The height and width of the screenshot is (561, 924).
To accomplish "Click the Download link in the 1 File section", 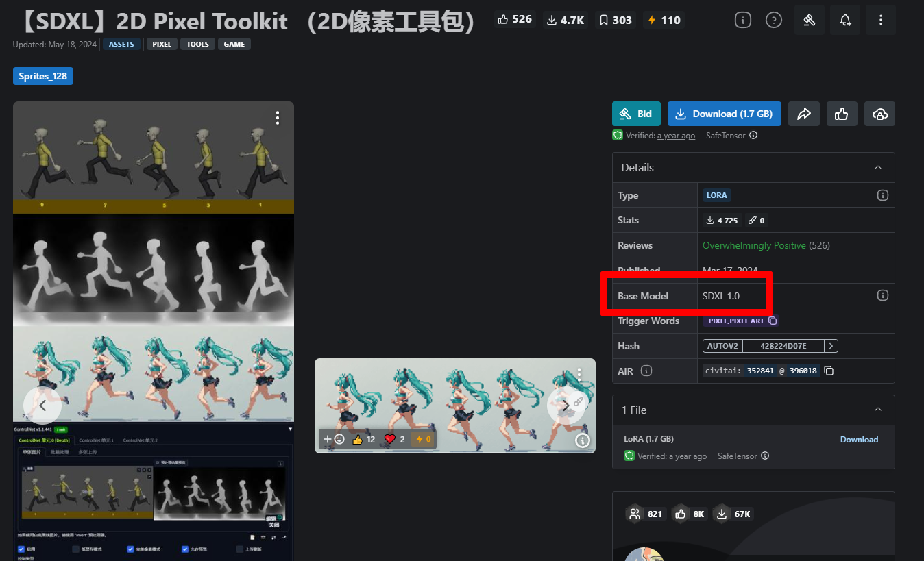I will point(859,440).
